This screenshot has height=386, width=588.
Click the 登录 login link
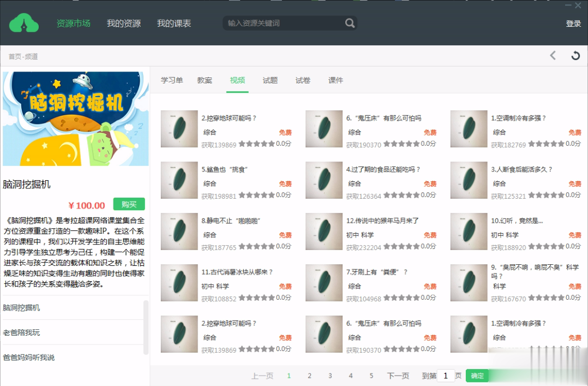click(x=573, y=24)
